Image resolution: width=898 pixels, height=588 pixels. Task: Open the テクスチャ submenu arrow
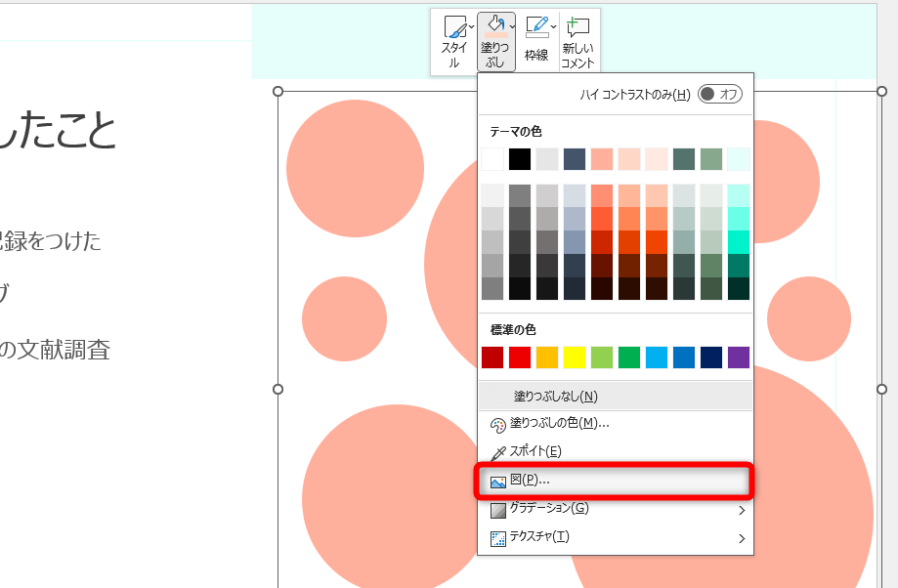pos(741,537)
